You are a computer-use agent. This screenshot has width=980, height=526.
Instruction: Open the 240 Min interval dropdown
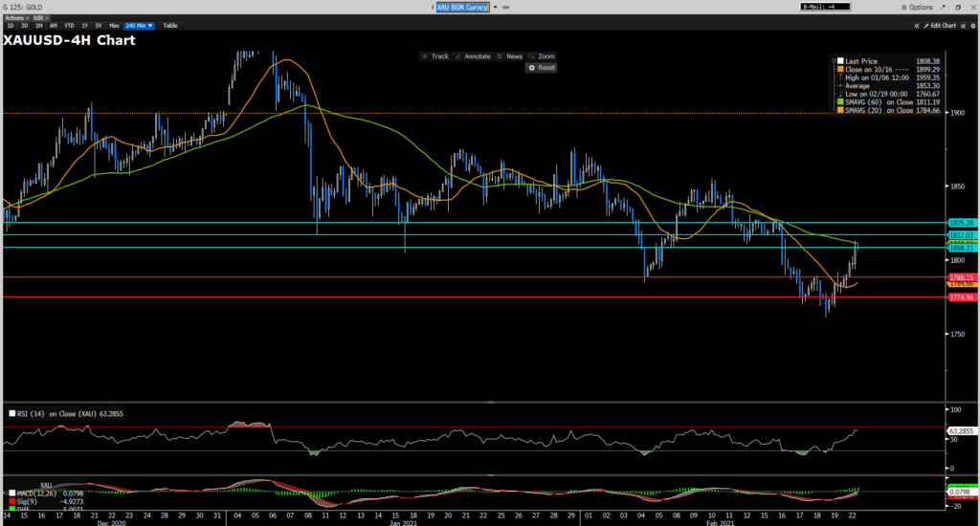[139, 26]
